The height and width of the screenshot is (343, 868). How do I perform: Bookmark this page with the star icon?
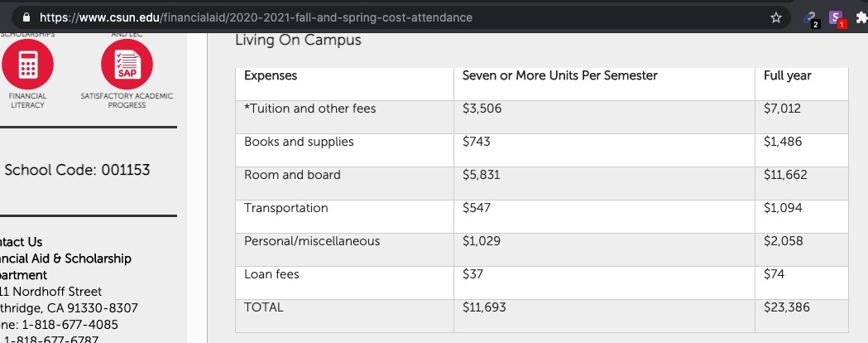click(x=775, y=17)
